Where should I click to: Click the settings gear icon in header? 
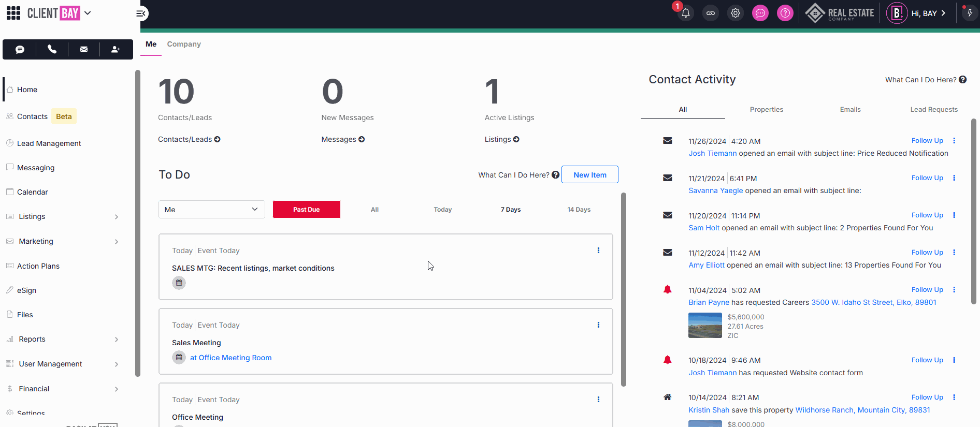pos(735,13)
